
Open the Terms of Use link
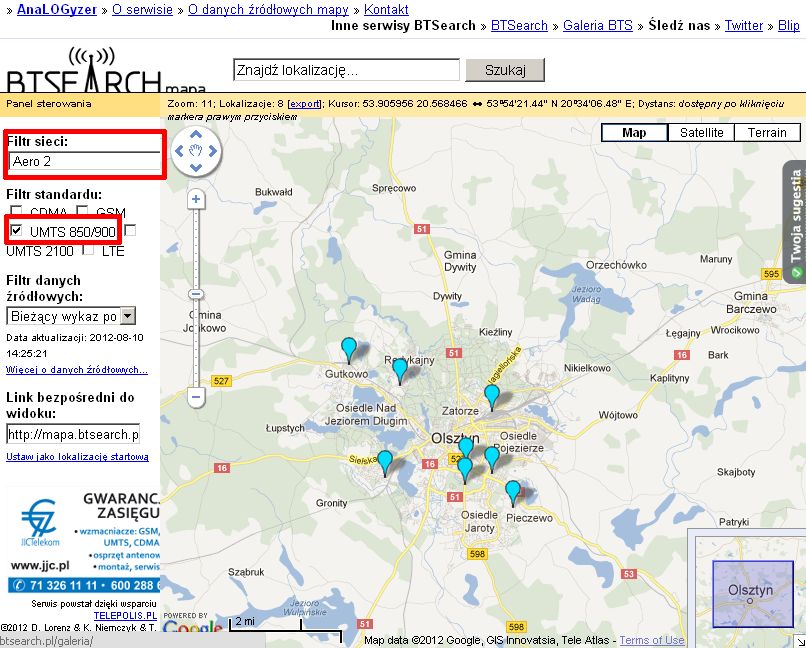[652, 640]
